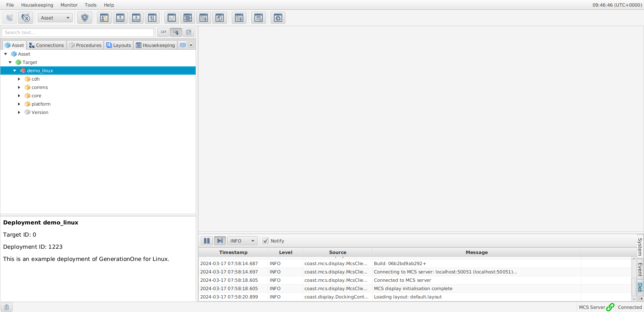Viewport: 644px width, 312px height.
Task: Open the Tools menu
Action: [91, 5]
